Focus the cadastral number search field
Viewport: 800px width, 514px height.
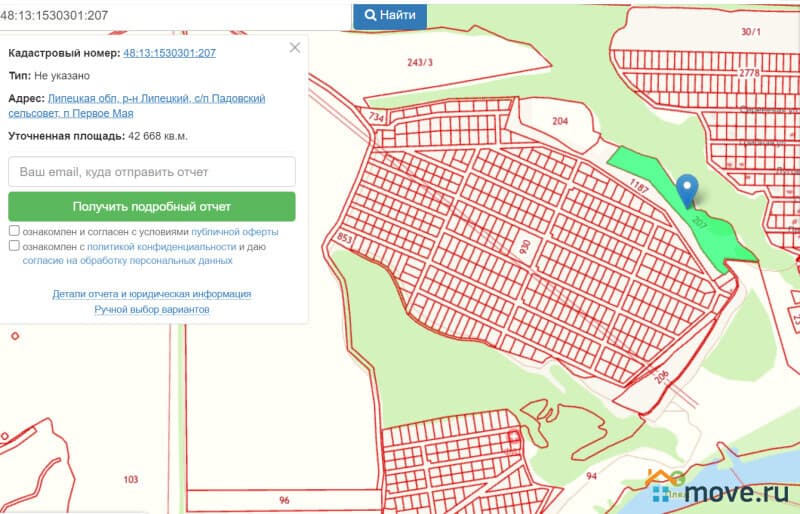(x=176, y=15)
